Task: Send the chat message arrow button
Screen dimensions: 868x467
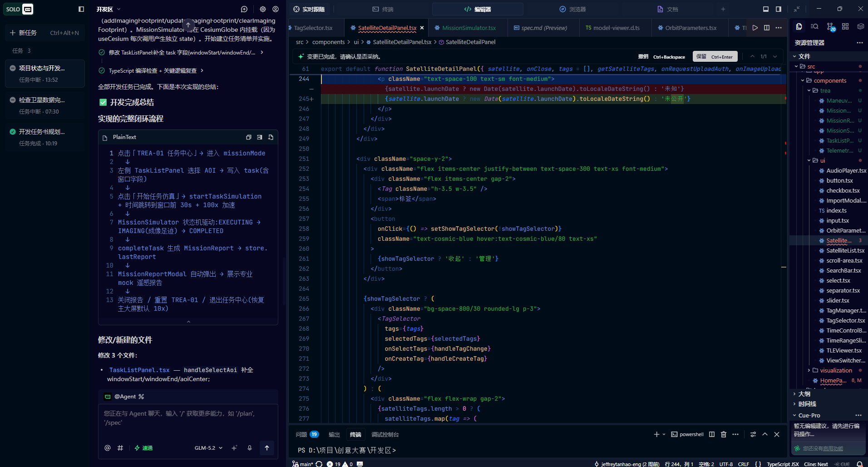Action: pyautogui.click(x=267, y=448)
